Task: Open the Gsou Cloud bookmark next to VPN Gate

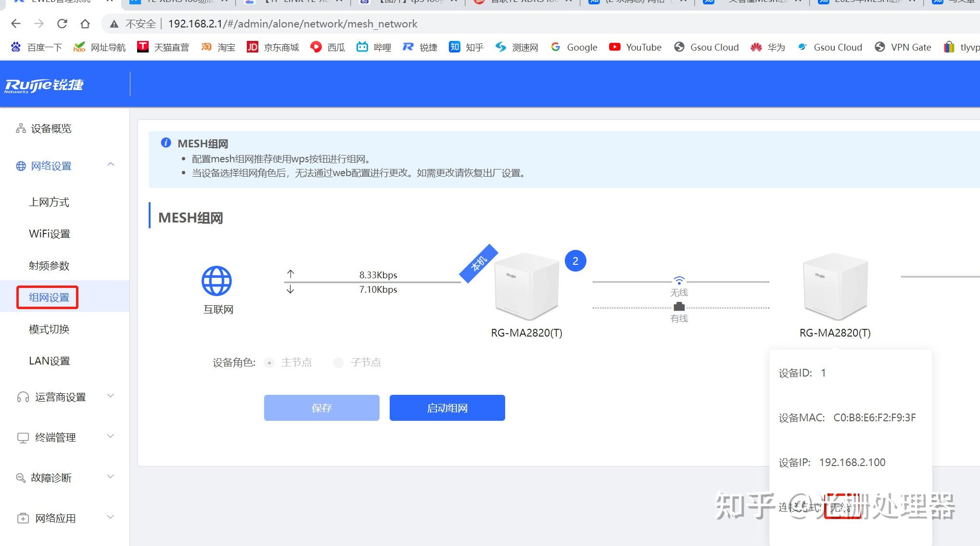Action: [x=829, y=47]
